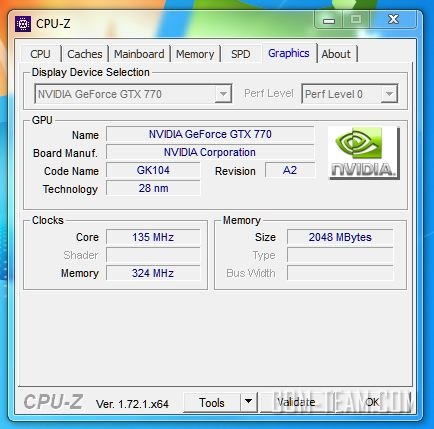Viewport: 434px width, 429px height.
Task: Confirm with the OK button
Action: (372, 402)
